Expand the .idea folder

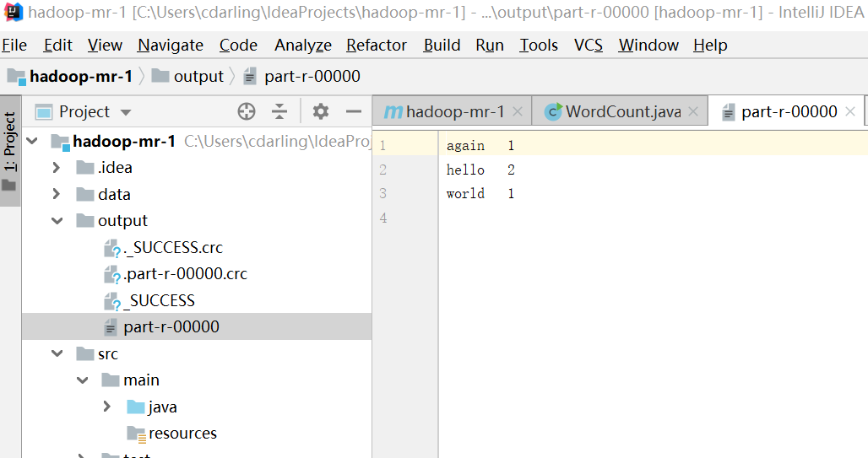click(x=56, y=167)
